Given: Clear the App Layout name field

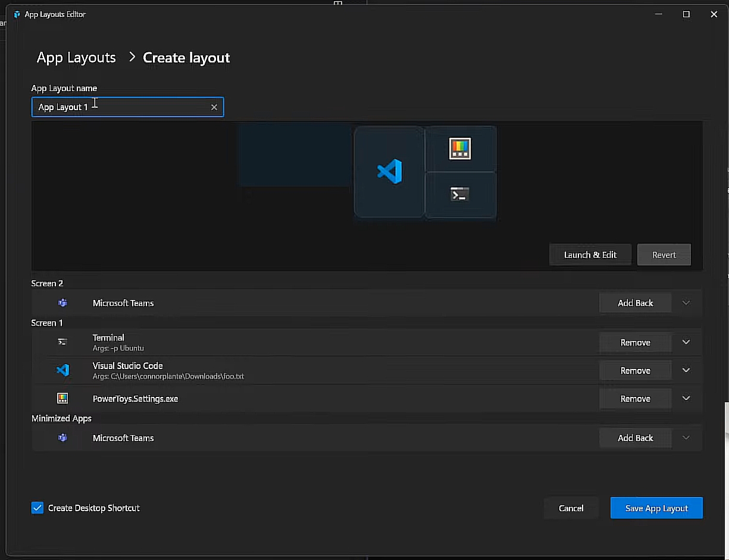Looking at the screenshot, I should tap(214, 107).
